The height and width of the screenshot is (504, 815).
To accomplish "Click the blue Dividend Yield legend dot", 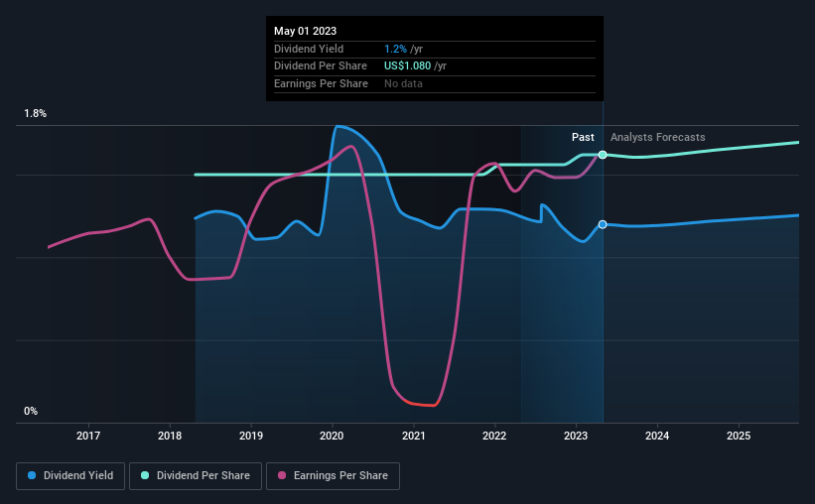I will (32, 475).
